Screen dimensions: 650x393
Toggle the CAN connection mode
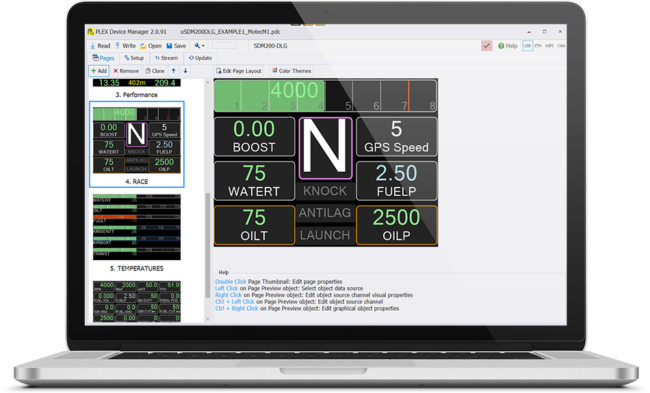tap(561, 46)
